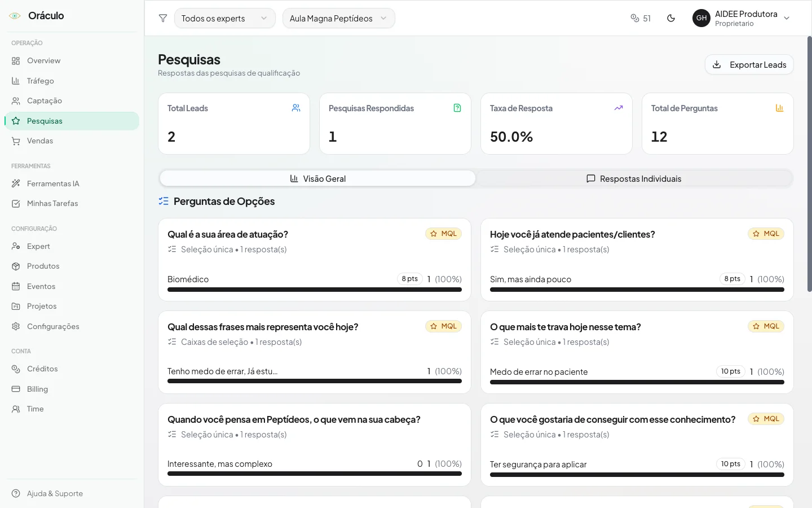Click the Billing card icon
This screenshot has height=508, width=812.
click(x=16, y=389)
